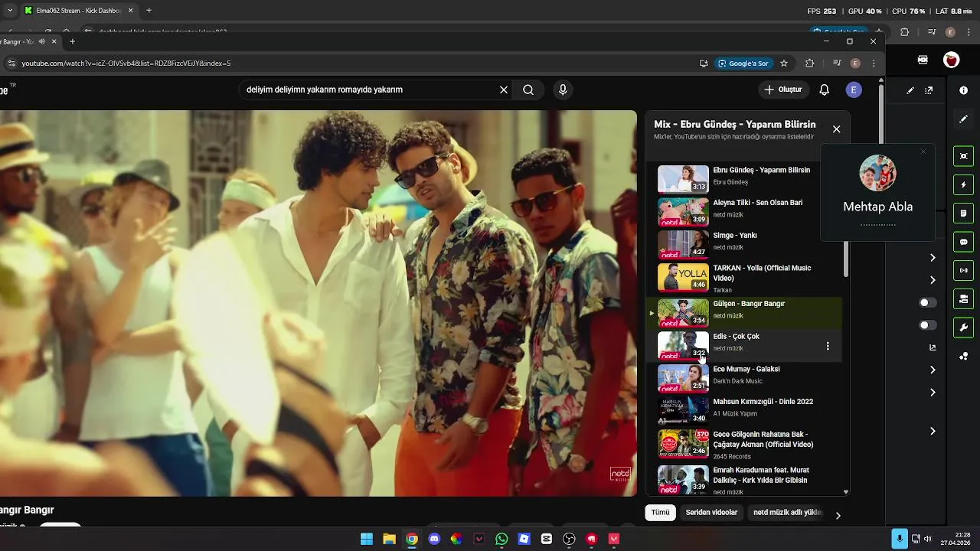
Task: Open WhatsApp from the taskbar
Action: point(501,539)
